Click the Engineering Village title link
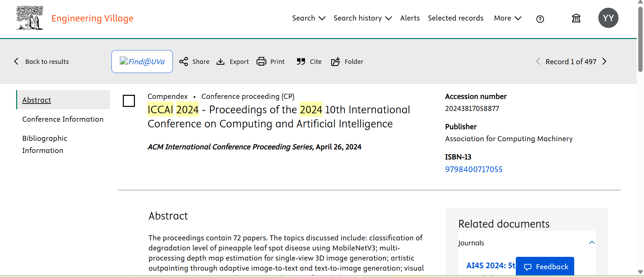The height and width of the screenshot is (277, 644). tap(92, 18)
